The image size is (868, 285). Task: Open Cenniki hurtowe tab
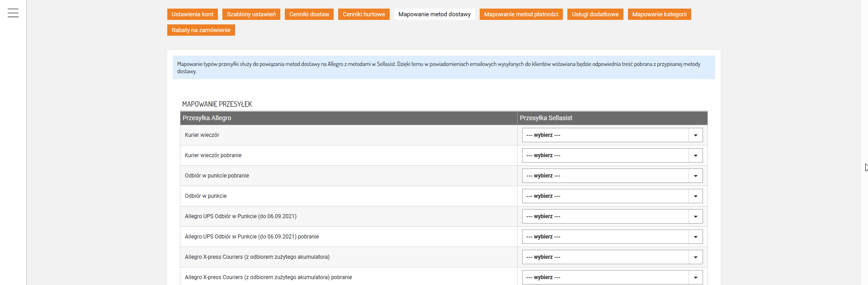click(x=364, y=14)
